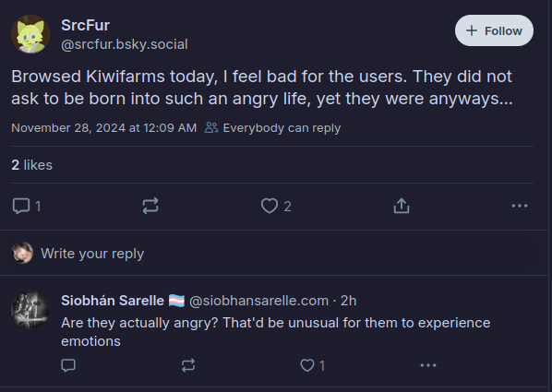552x392 pixels.
Task: Open more options on SrcFur's post
Action: pos(520,206)
